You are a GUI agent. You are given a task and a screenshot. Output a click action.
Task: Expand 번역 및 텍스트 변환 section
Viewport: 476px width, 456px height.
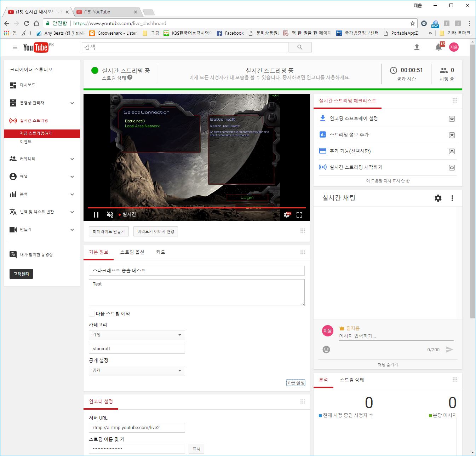point(72,212)
